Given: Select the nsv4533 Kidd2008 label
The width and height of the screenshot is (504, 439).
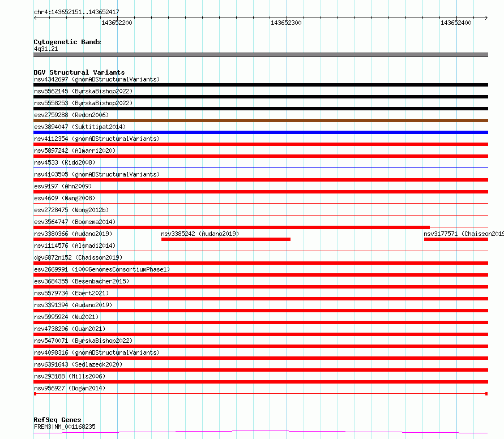Looking at the screenshot, I should point(65,162).
